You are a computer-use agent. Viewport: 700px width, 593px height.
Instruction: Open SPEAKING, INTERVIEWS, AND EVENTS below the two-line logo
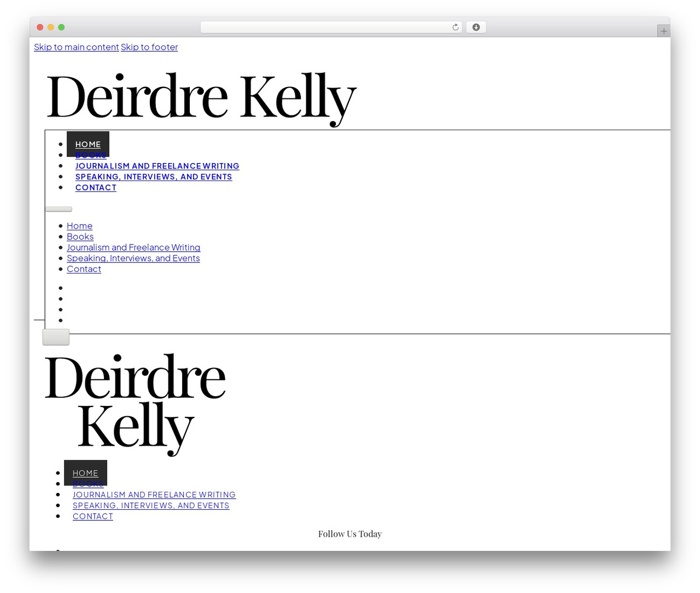pos(151,505)
